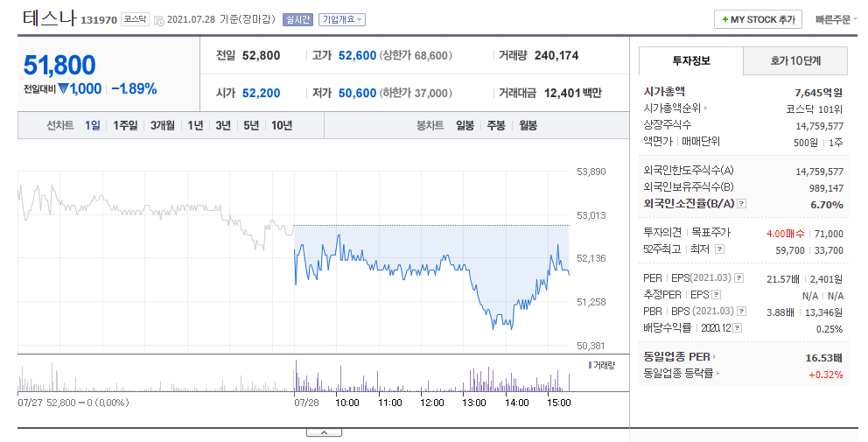Click the 외국인소진율 value 6.70%

827,205
